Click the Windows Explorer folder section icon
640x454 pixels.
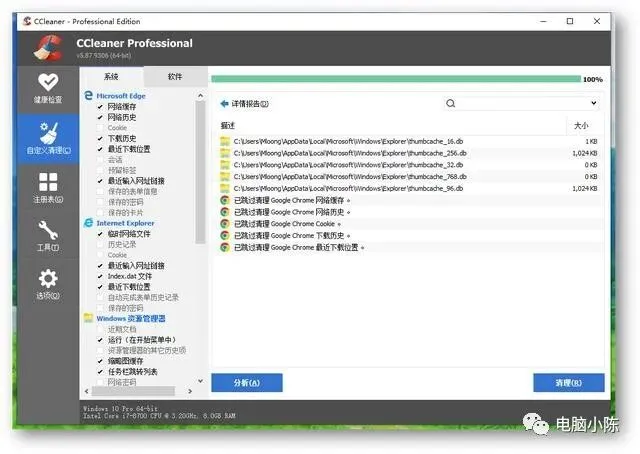88,318
